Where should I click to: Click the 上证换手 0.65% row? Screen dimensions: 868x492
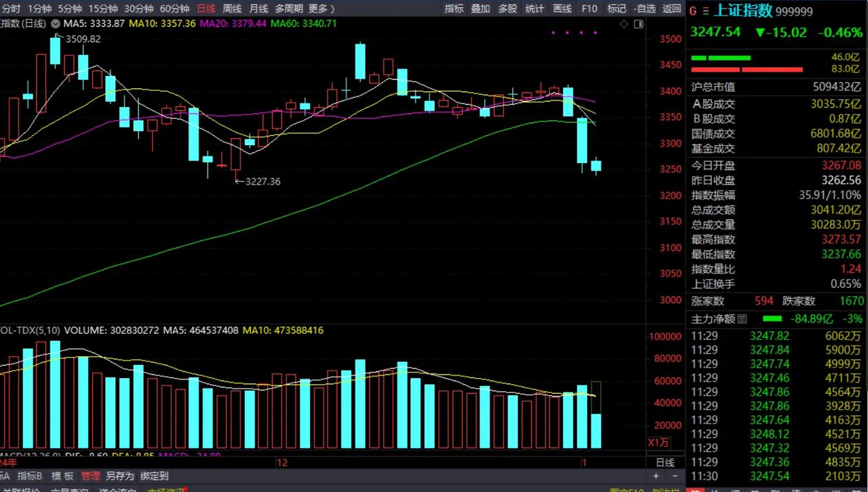[776, 284]
